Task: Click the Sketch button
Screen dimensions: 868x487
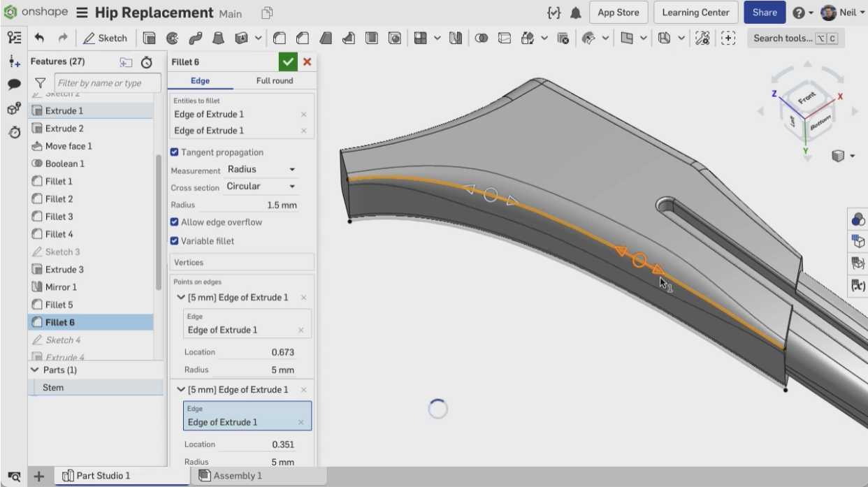Action: click(x=106, y=38)
